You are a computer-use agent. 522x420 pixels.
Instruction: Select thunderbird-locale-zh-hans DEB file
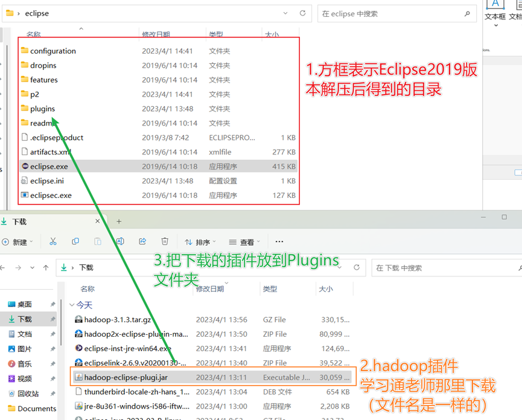tap(213, 392)
